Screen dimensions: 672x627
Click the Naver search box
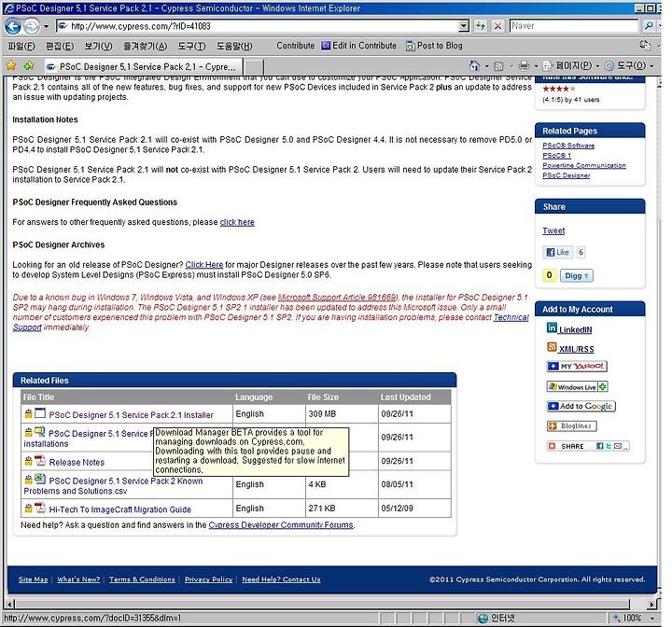574,26
